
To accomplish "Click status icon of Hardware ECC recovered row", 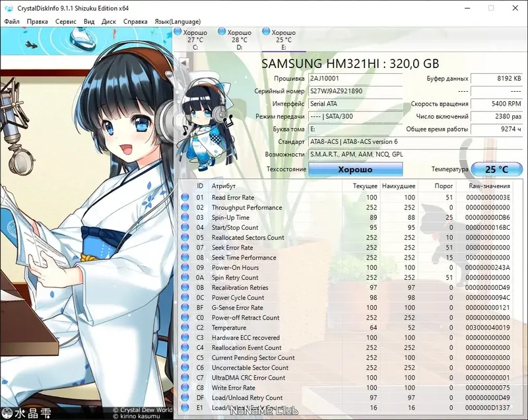I will tap(185, 337).
